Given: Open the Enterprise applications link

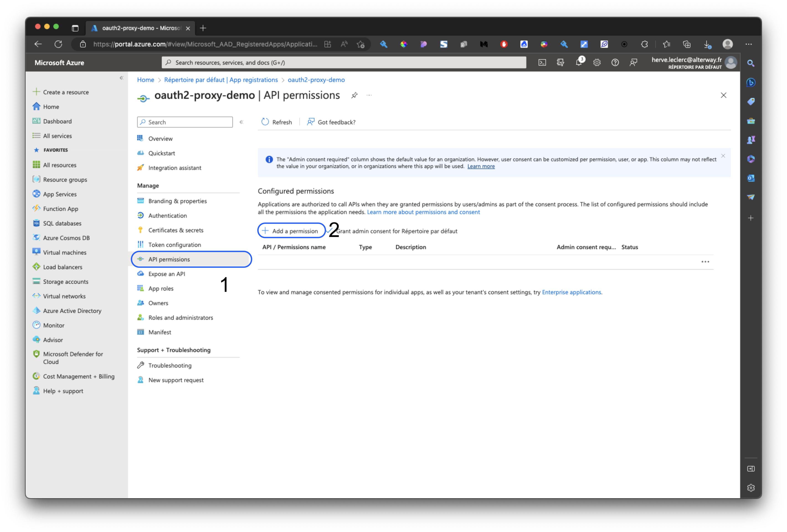Looking at the screenshot, I should (x=571, y=292).
